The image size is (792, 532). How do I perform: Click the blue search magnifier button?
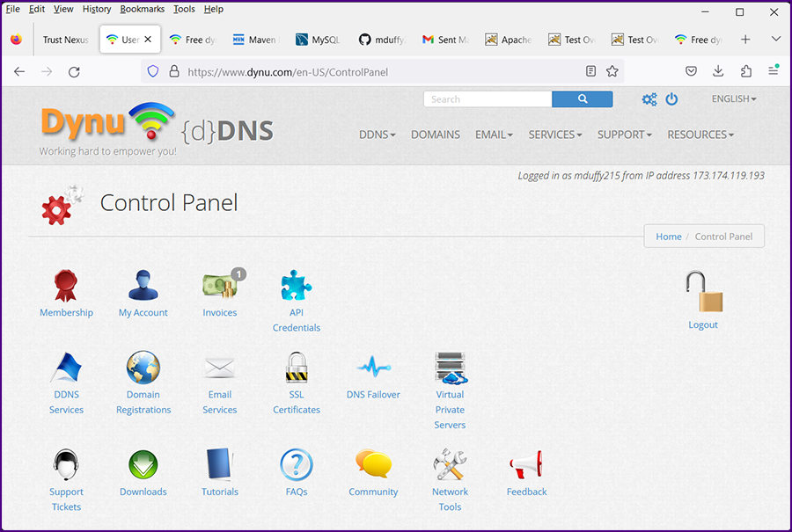point(582,99)
